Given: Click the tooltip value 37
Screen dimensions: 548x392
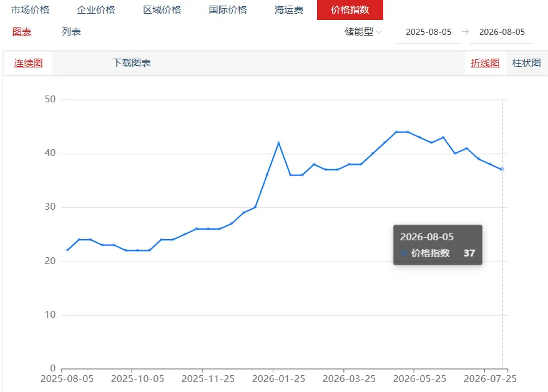Looking at the screenshot, I should click(x=469, y=253).
